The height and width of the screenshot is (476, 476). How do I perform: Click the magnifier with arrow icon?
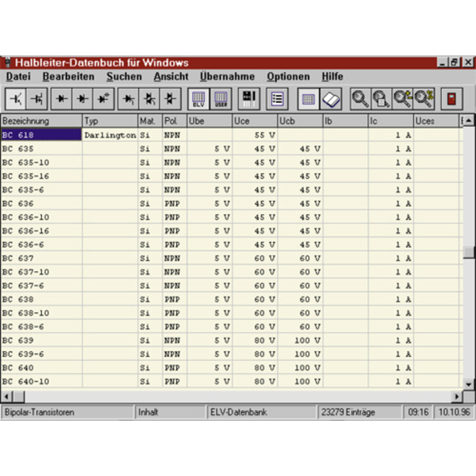[x=403, y=99]
